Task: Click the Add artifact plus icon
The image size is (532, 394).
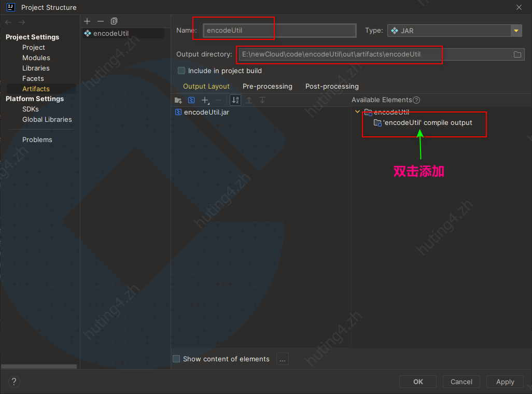Action: coord(87,21)
